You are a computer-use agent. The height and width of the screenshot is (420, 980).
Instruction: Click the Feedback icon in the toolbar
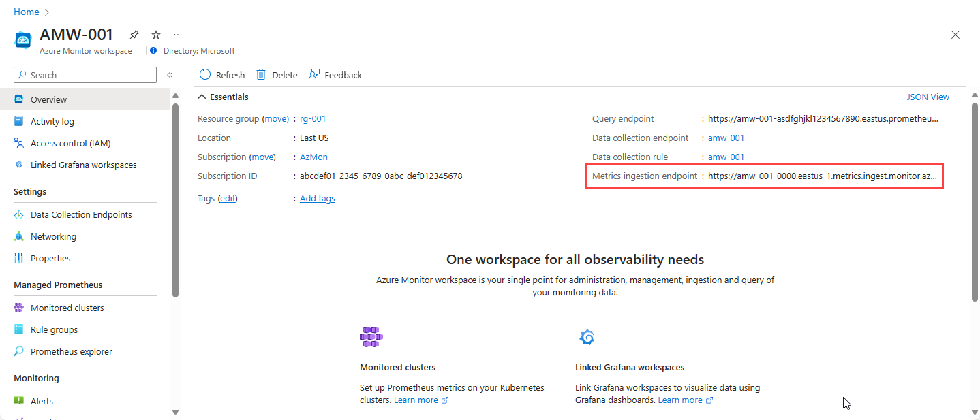coord(314,74)
